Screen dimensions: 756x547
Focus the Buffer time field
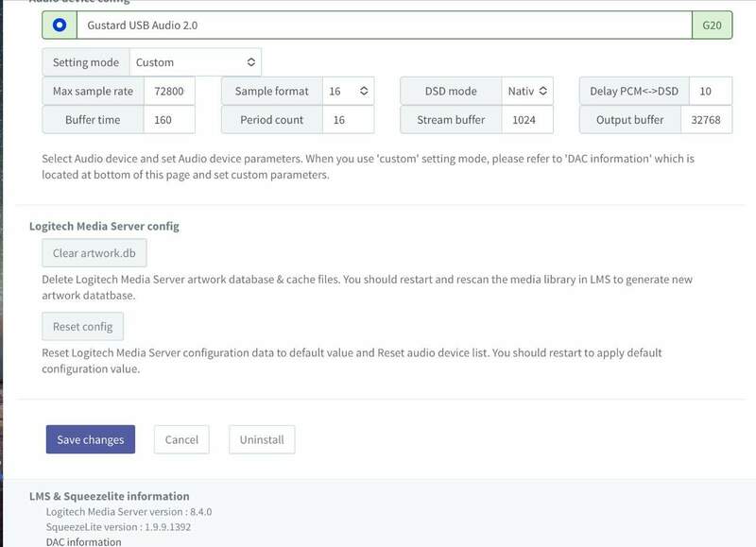point(169,120)
